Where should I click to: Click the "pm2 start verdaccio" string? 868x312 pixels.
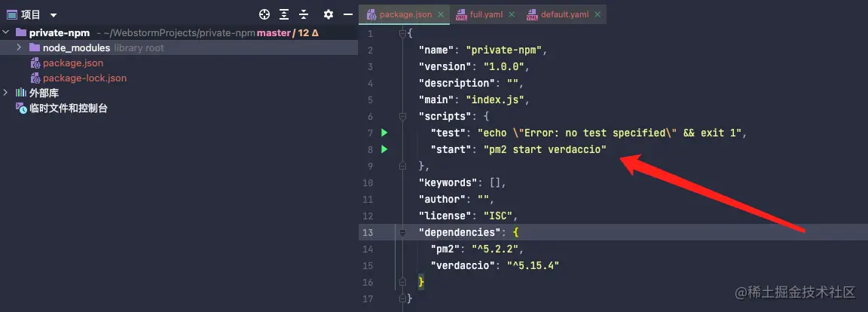point(546,149)
